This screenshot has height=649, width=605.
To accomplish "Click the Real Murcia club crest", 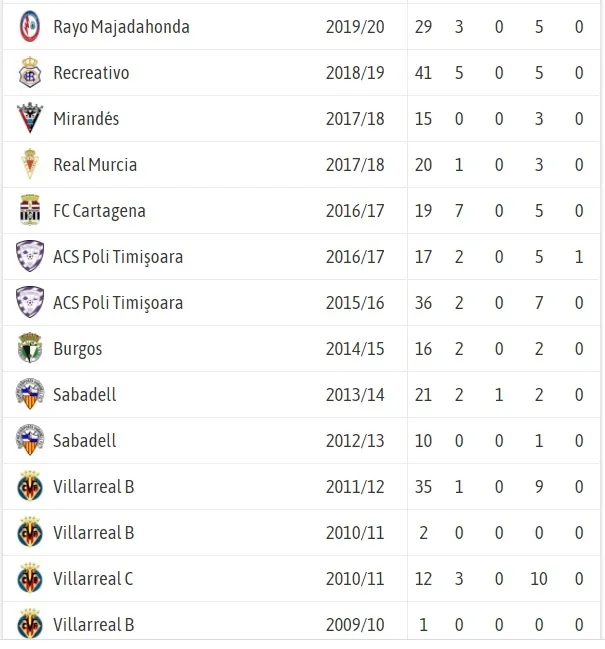I will (30, 165).
